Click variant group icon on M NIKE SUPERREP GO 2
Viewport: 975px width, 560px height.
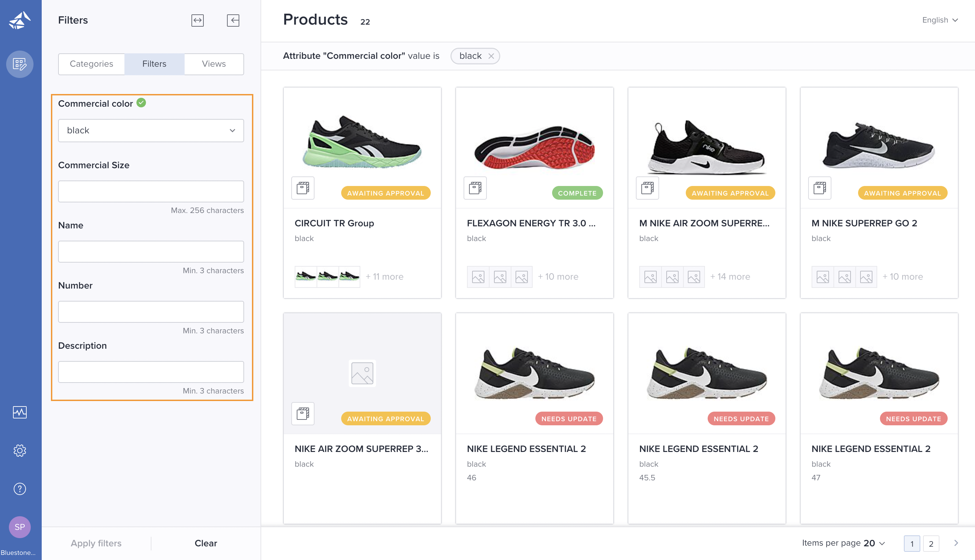(x=819, y=188)
